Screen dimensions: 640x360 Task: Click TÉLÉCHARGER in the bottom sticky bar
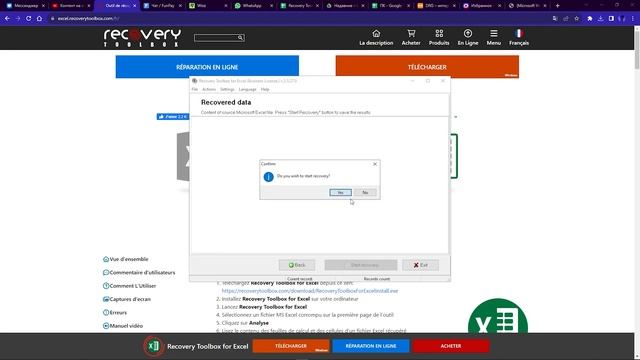[291, 346]
